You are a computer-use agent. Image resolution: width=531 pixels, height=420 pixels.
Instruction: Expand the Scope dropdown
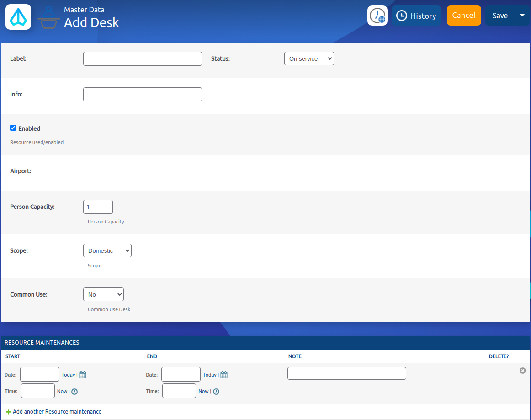(107, 250)
